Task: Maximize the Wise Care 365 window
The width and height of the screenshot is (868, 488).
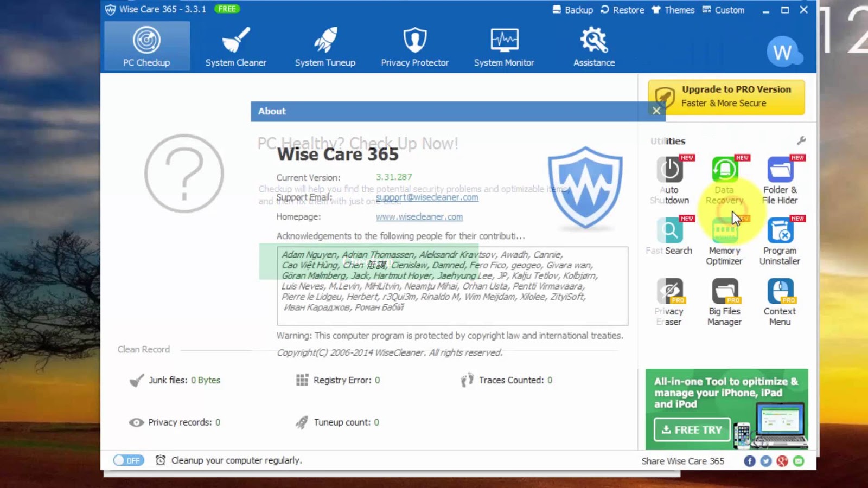Action: (x=785, y=10)
